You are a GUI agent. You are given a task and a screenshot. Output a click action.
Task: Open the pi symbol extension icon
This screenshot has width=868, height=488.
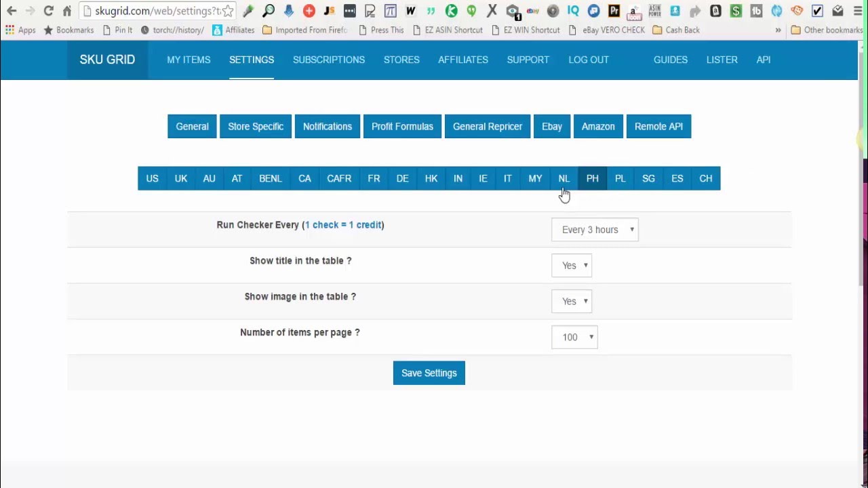pos(391,11)
